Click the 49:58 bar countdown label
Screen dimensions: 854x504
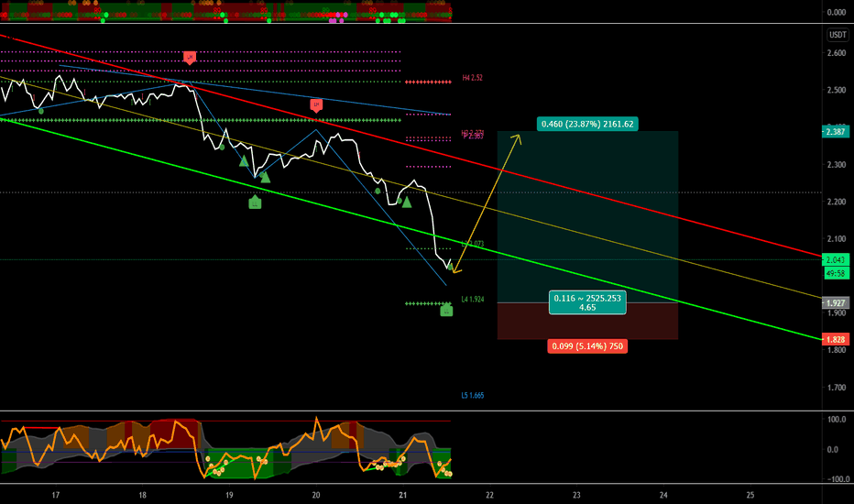point(836,273)
